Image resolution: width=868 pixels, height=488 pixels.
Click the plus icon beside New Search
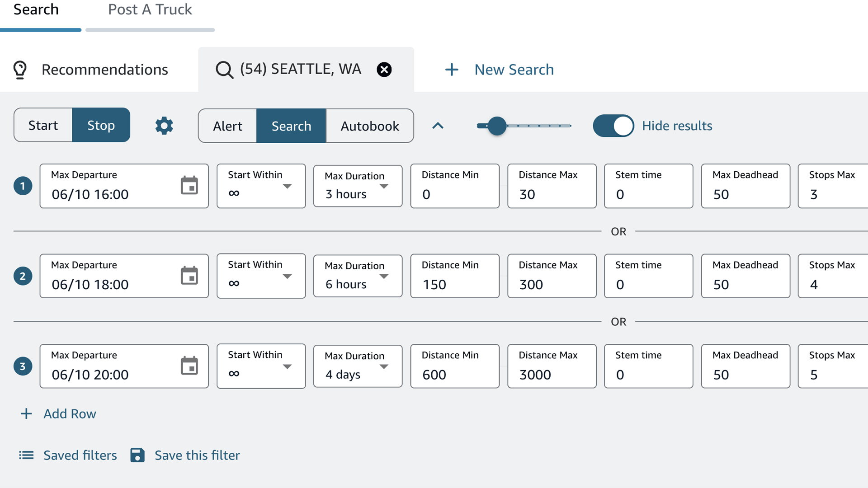coord(452,70)
